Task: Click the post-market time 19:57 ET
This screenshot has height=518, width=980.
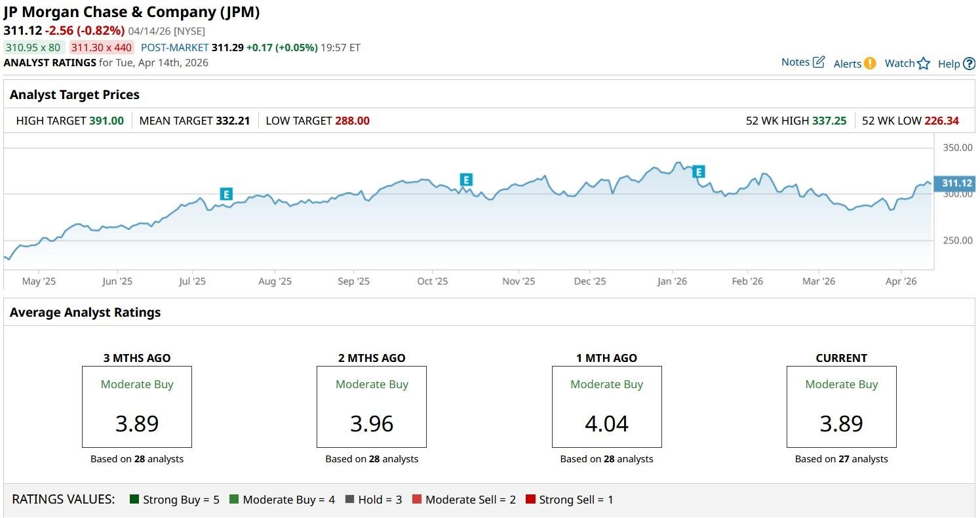Action: [341, 48]
